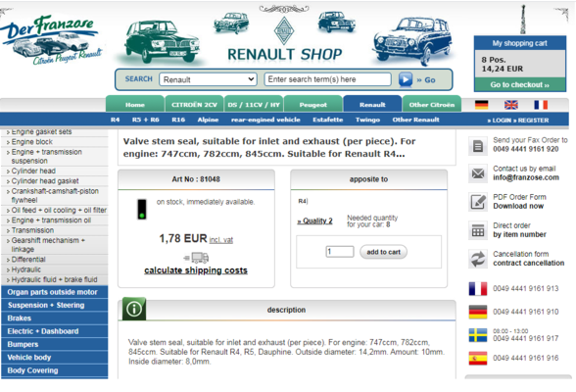Click the Quality 2 link
This screenshot has width=576, height=392.
pos(315,220)
